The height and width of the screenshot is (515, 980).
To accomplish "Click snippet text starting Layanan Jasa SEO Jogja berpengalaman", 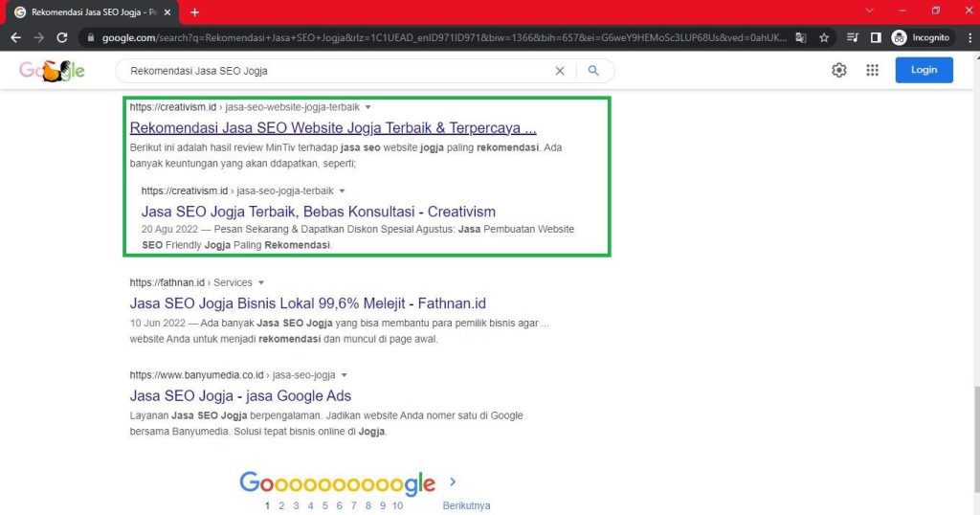I will [x=326, y=423].
